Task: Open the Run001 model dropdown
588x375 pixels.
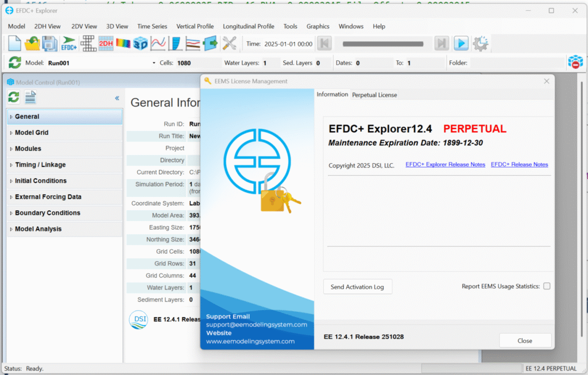Action: 153,63
